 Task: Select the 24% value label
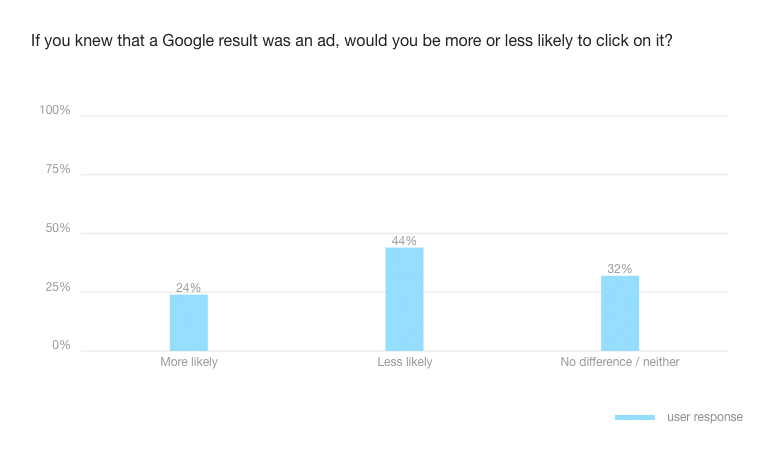(189, 288)
